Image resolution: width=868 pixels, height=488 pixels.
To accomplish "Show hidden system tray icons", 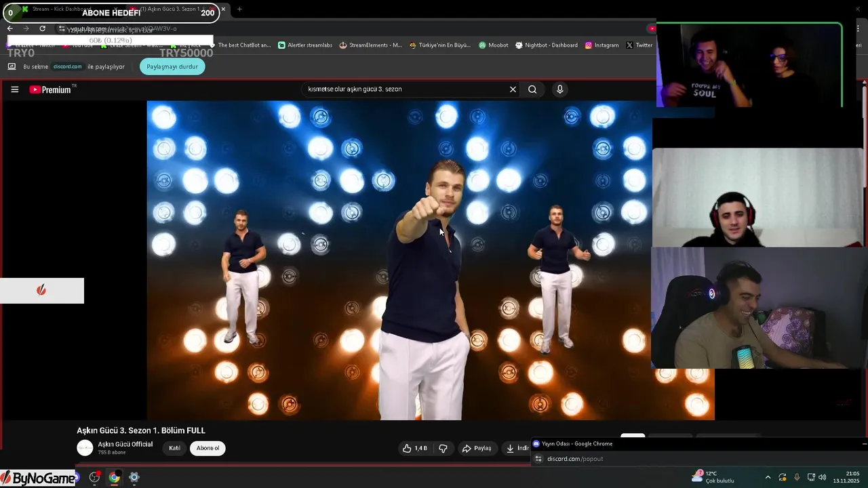I will pos(768,477).
